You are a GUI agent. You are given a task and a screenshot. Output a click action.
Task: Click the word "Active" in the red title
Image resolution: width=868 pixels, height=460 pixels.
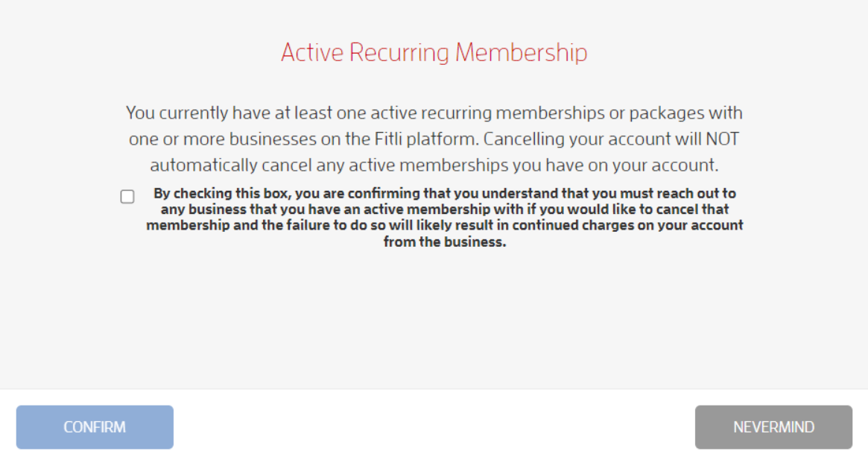[x=312, y=53]
